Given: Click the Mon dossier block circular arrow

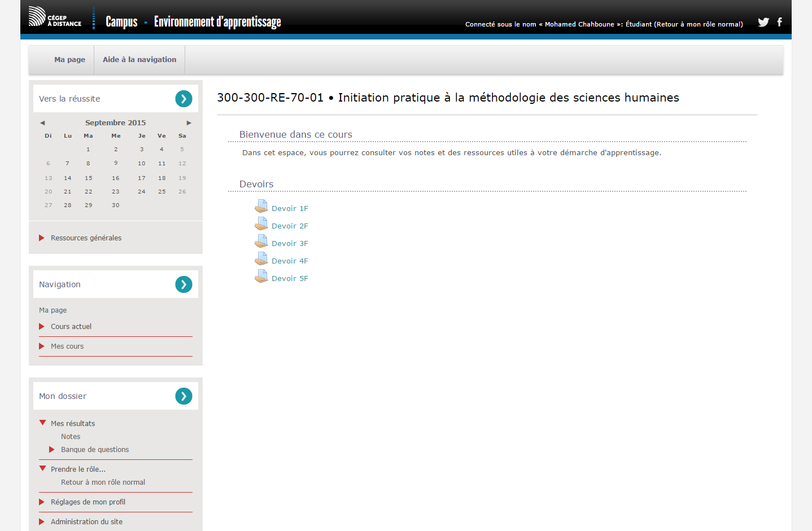Looking at the screenshot, I should [184, 396].
